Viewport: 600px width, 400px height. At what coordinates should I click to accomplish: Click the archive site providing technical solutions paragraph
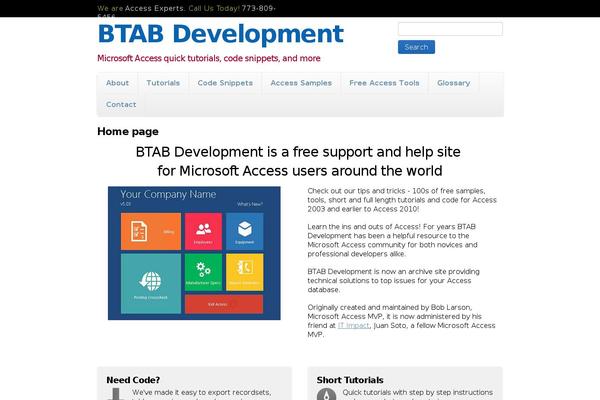393,281
